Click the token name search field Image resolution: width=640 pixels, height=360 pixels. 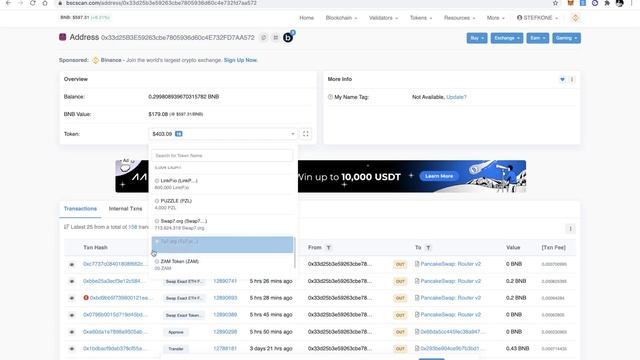click(x=222, y=156)
